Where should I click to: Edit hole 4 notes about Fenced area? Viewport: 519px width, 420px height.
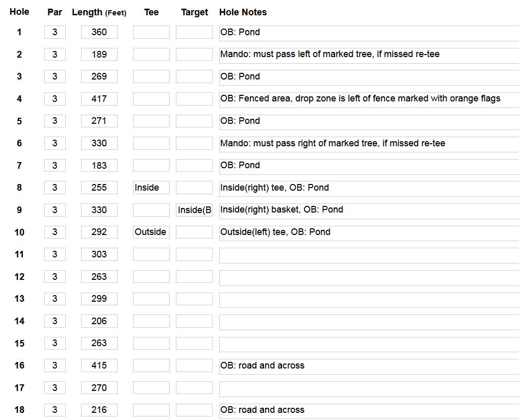[369, 99]
